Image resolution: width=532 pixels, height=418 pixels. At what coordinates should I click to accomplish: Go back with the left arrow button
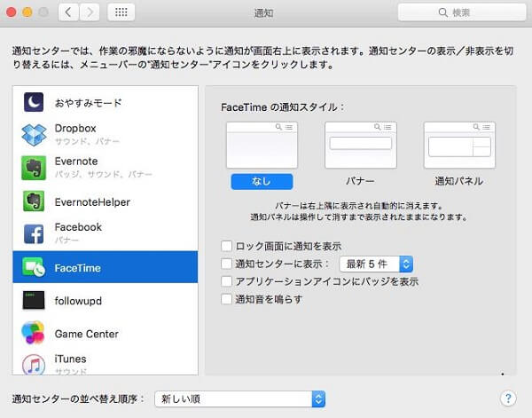(x=69, y=12)
